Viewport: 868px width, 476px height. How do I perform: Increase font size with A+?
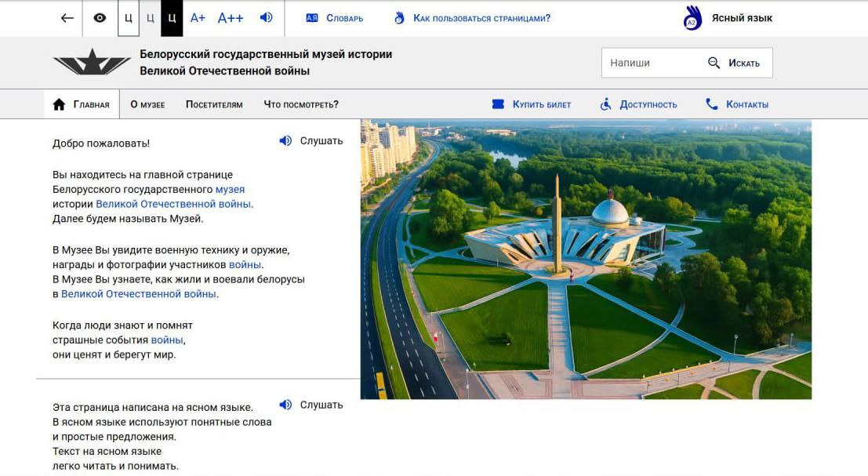198,18
